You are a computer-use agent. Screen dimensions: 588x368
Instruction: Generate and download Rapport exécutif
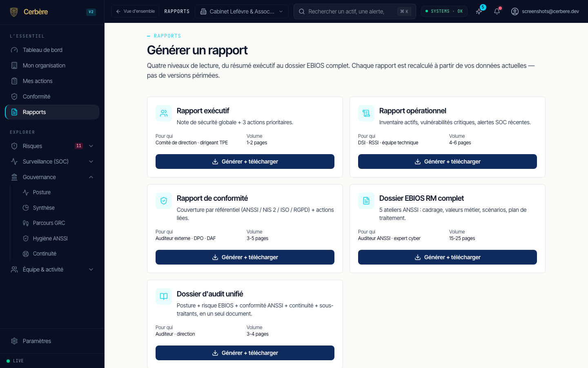[x=245, y=162]
